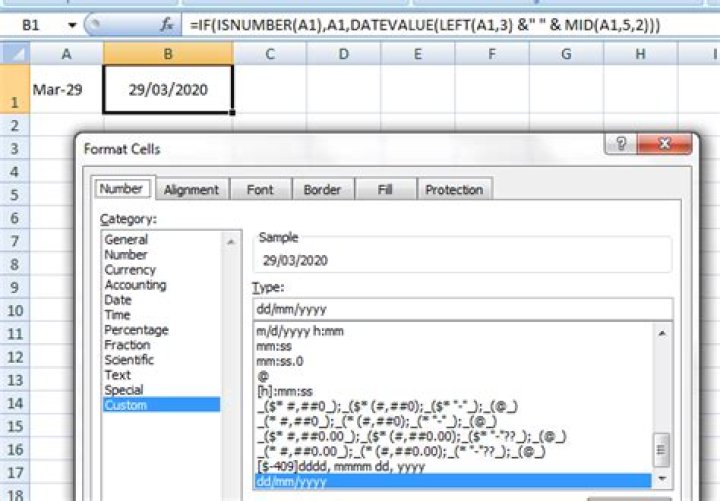Select row 10 header
Image resolution: width=720 pixels, height=501 pixels.
(x=15, y=310)
